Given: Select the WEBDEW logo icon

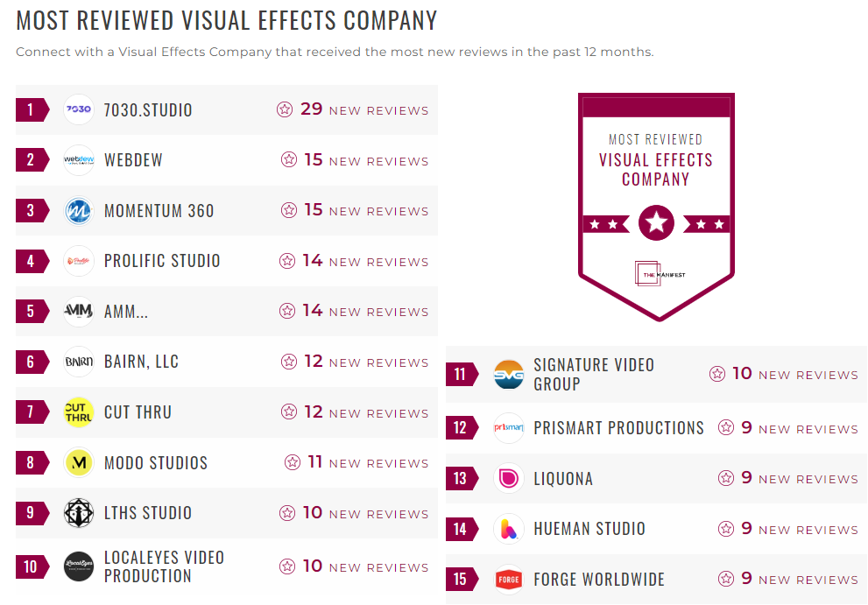Looking at the screenshot, I should click(78, 160).
